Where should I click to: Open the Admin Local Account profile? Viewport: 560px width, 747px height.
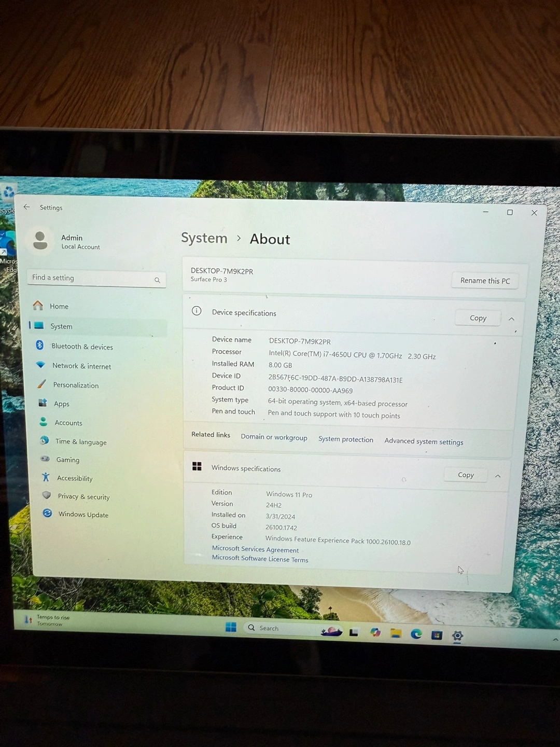coord(65,241)
